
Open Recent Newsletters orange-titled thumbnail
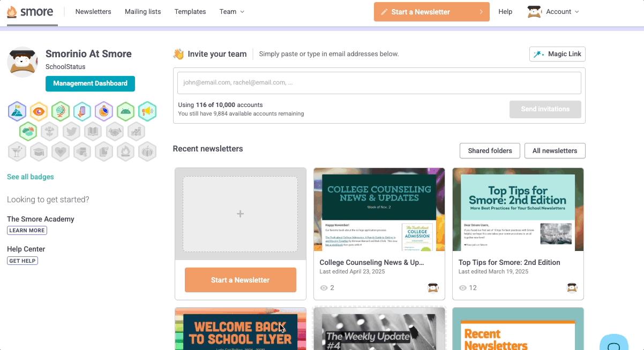click(x=518, y=329)
